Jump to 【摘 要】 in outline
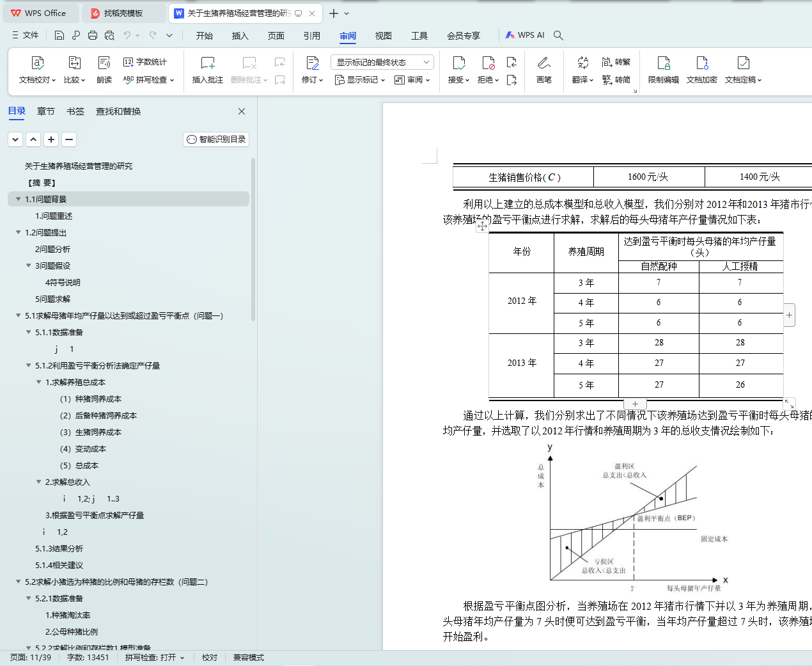The width and height of the screenshot is (812, 666). point(42,182)
